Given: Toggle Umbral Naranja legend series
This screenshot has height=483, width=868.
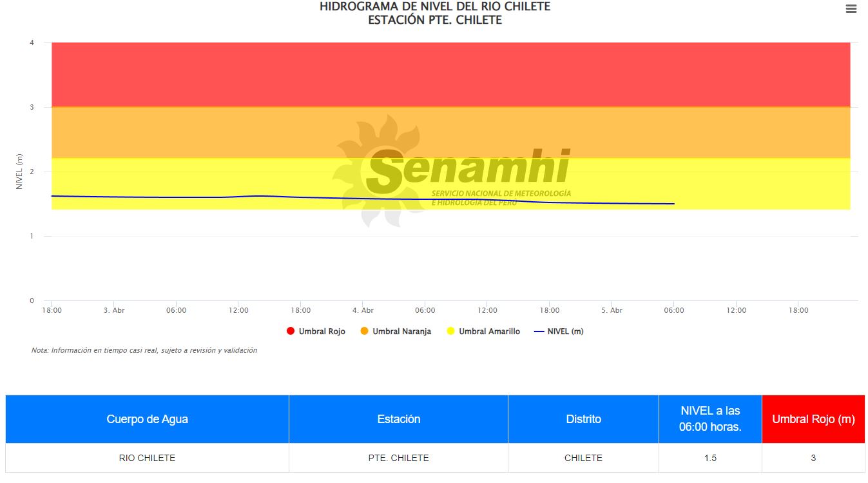Looking at the screenshot, I should 395,331.
